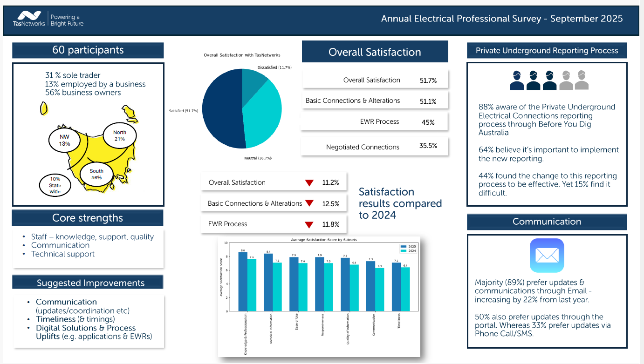Image resolution: width=644 pixels, height=364 pixels.
Task: Click the '31 % sole trader' line
Action: (73, 75)
